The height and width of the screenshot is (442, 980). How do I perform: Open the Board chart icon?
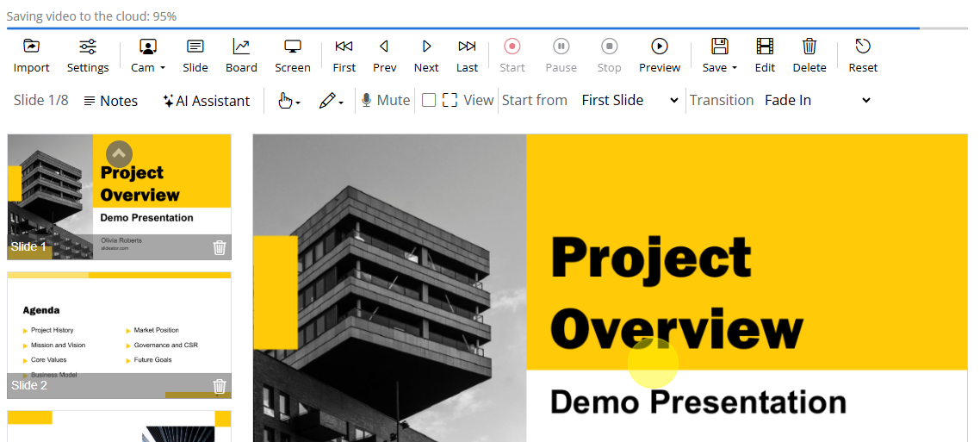241,47
